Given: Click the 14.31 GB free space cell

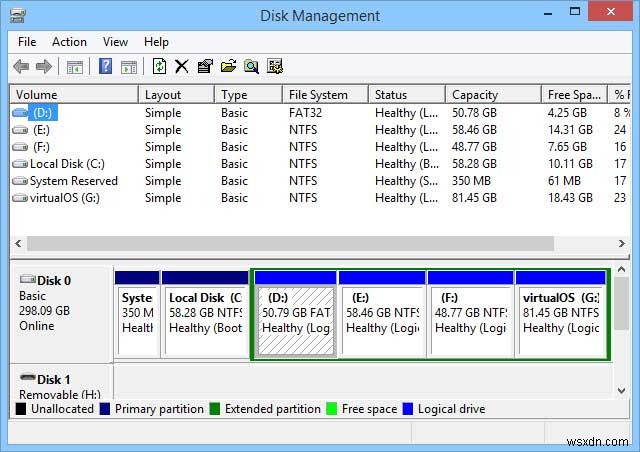Looking at the screenshot, I should 570,130.
